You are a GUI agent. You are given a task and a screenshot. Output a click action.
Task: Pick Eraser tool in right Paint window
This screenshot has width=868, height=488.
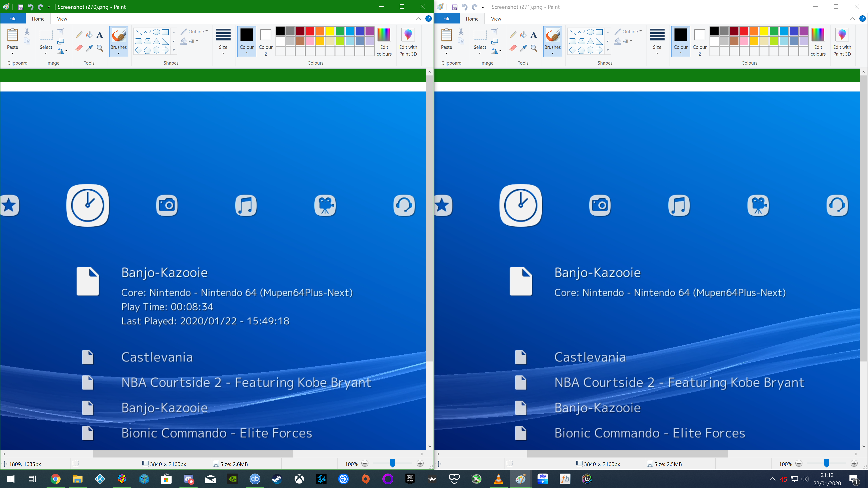tap(513, 48)
